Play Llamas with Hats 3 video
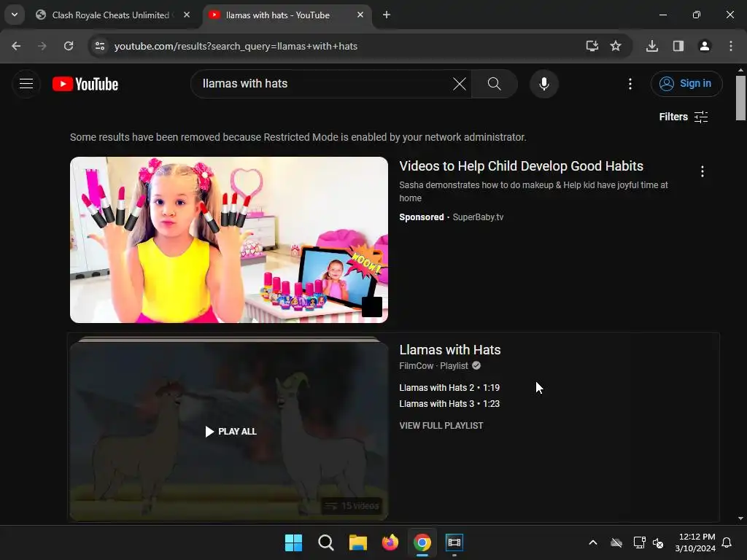747x560 pixels. pyautogui.click(x=449, y=404)
